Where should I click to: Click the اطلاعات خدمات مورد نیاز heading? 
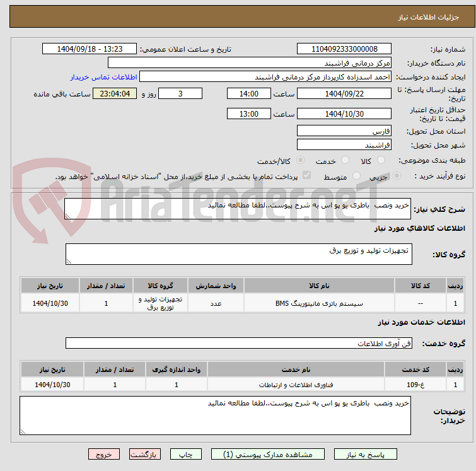click(x=421, y=322)
